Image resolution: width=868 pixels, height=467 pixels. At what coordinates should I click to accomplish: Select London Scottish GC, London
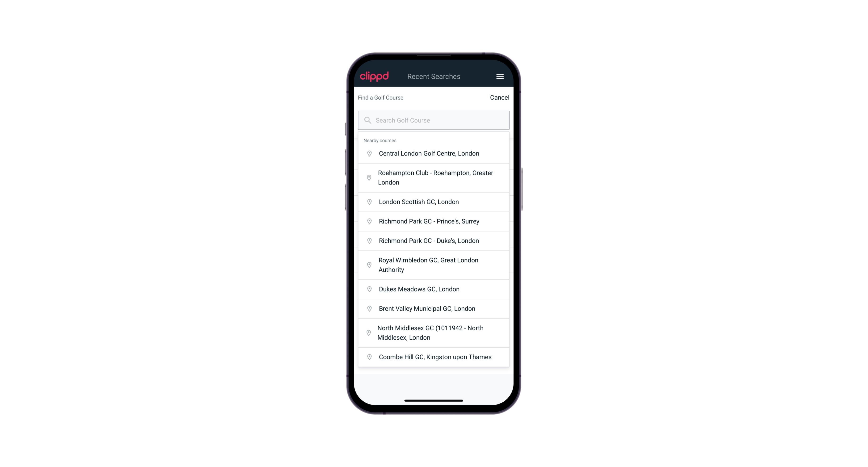point(434,202)
